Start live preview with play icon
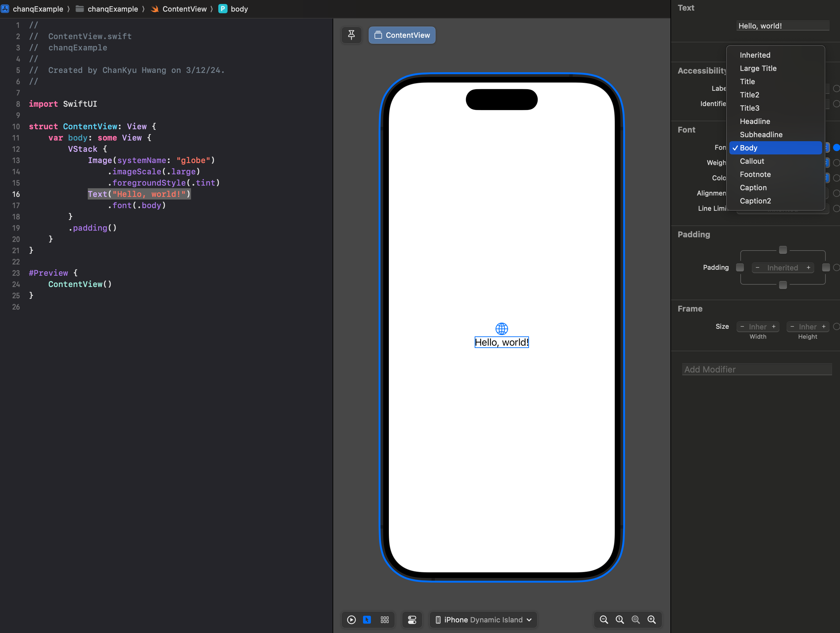 coord(351,620)
